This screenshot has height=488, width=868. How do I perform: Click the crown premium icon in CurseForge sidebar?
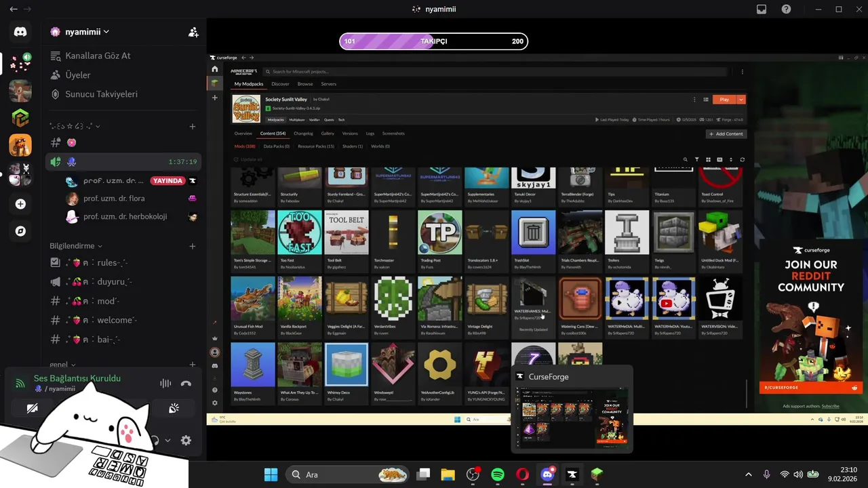215,338
